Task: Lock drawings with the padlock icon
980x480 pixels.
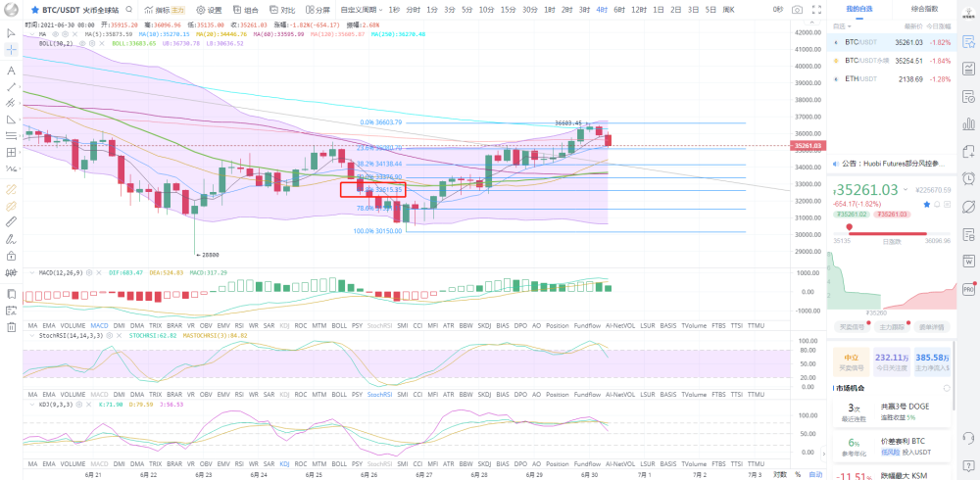Action: click(x=11, y=256)
